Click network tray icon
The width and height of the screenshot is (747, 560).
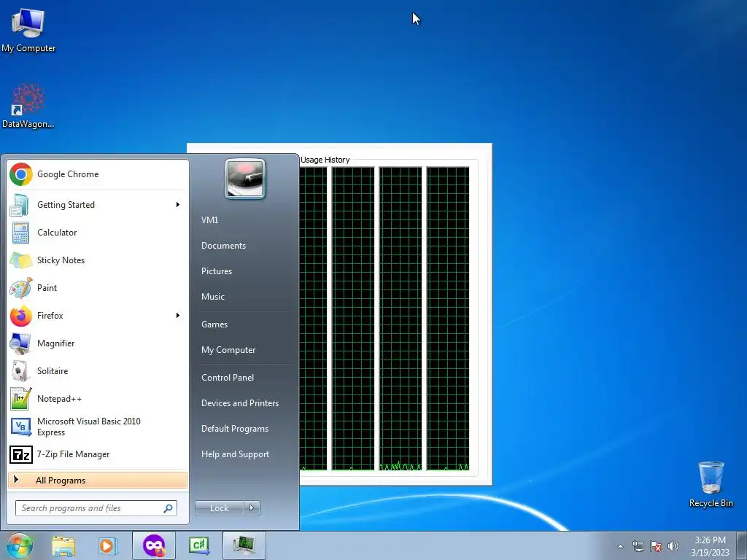click(x=638, y=546)
